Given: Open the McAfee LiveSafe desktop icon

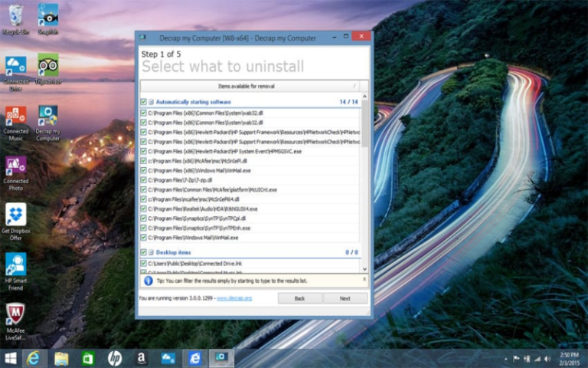Looking at the screenshot, I should point(15,316).
